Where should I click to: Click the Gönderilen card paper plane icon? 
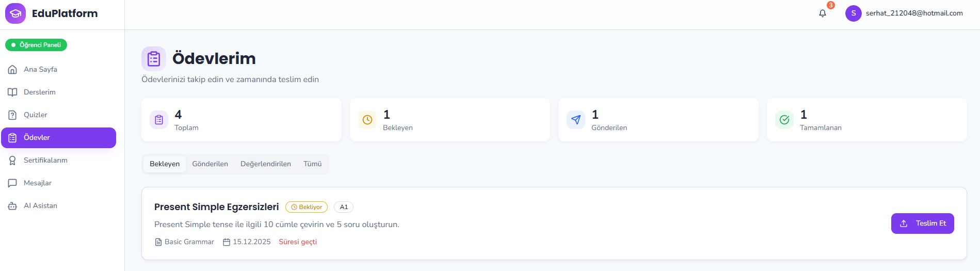pyautogui.click(x=576, y=120)
